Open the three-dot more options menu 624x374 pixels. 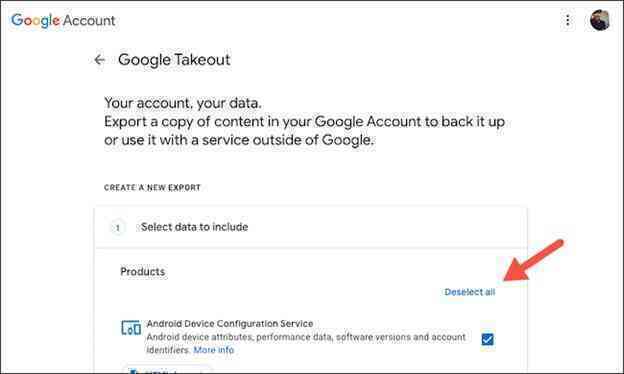click(x=567, y=20)
